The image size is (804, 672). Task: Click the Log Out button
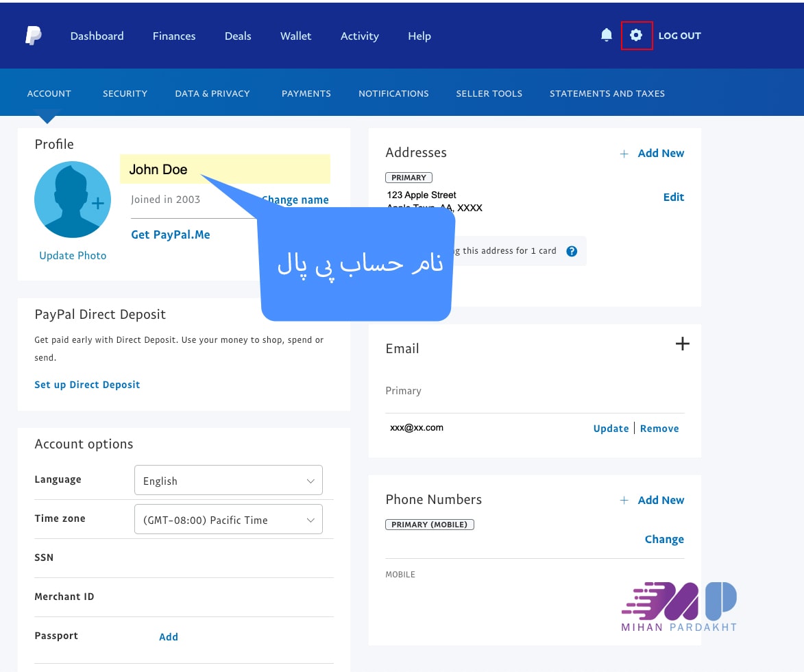(x=679, y=36)
